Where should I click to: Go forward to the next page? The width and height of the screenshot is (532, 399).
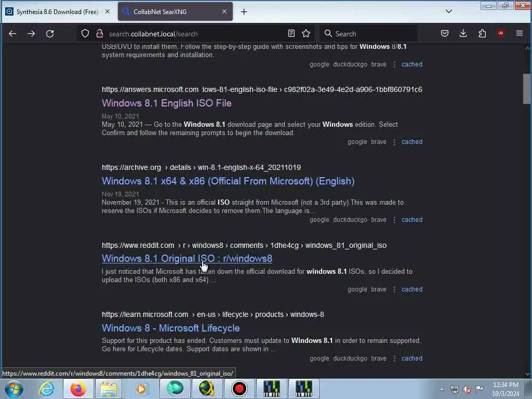pos(31,34)
